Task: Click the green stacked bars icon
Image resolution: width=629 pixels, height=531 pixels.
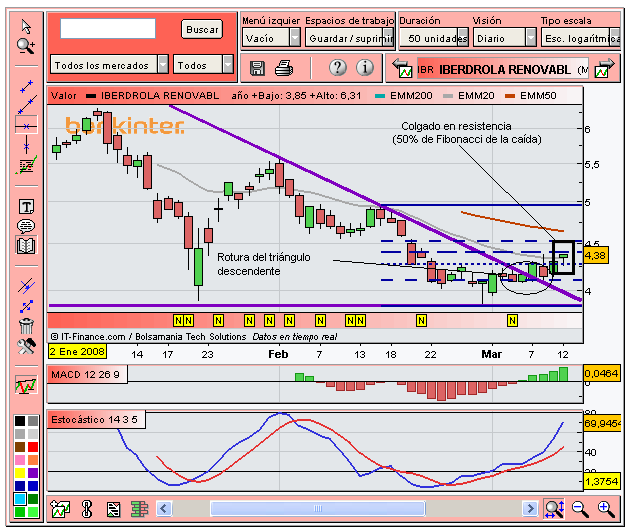Action: click(x=140, y=509)
